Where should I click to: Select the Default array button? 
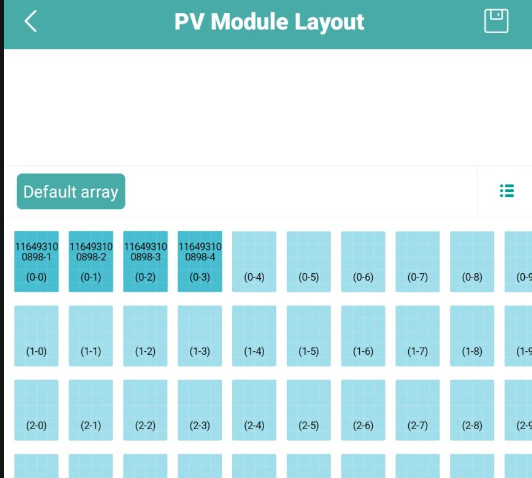click(71, 191)
